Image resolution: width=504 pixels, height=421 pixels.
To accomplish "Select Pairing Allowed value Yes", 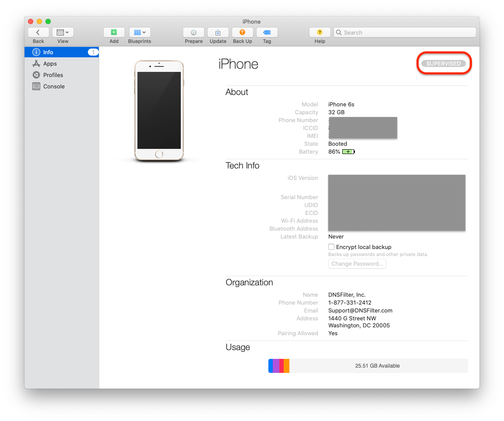I will click(333, 333).
